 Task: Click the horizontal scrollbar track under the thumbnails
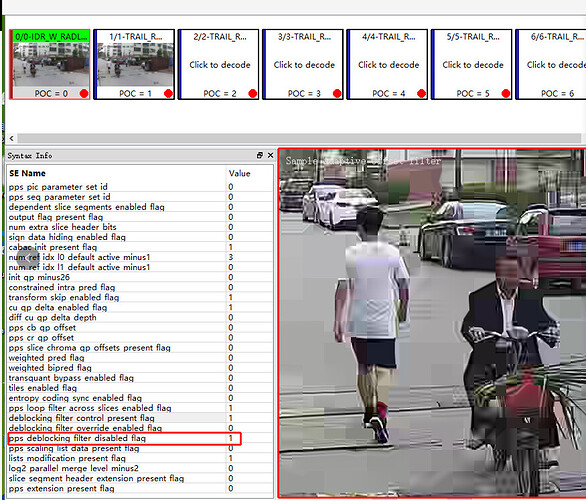[x=299, y=138]
